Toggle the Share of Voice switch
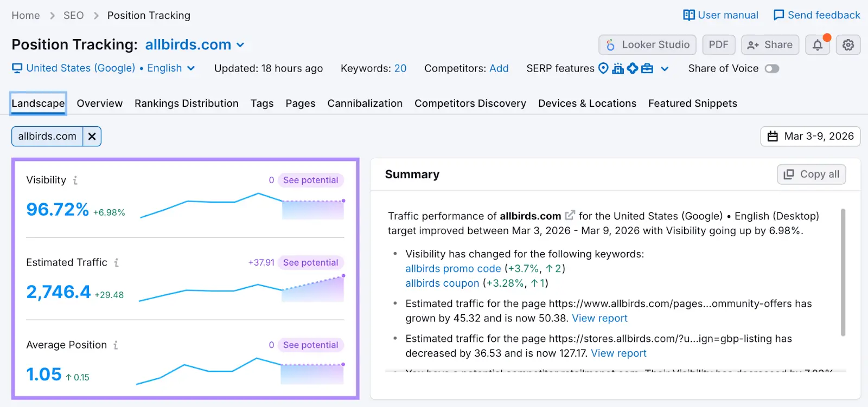This screenshot has height=407, width=868. (x=772, y=68)
